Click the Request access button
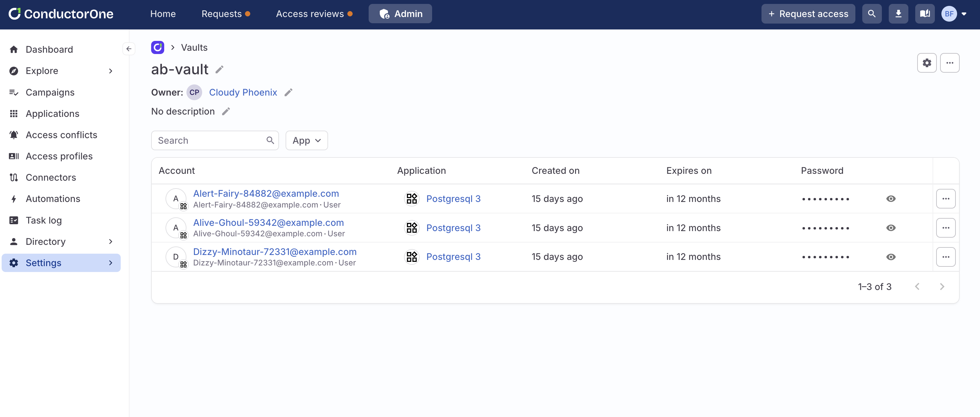The height and width of the screenshot is (417, 980). [x=808, y=14]
